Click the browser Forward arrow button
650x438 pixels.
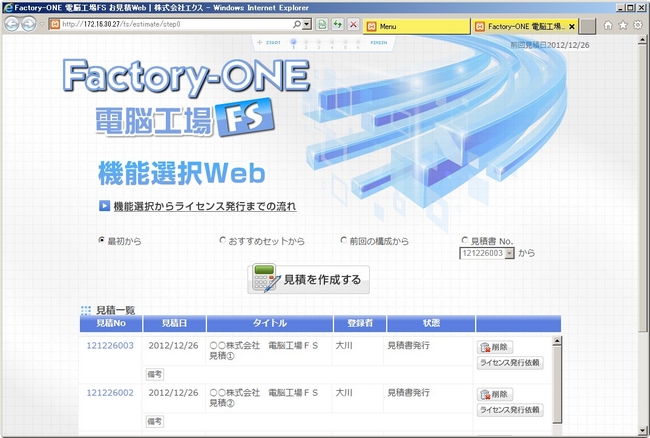click(28, 24)
